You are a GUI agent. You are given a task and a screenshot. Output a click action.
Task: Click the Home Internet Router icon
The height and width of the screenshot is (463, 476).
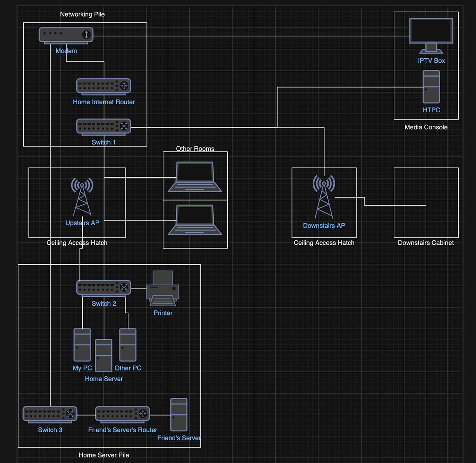[x=104, y=87]
